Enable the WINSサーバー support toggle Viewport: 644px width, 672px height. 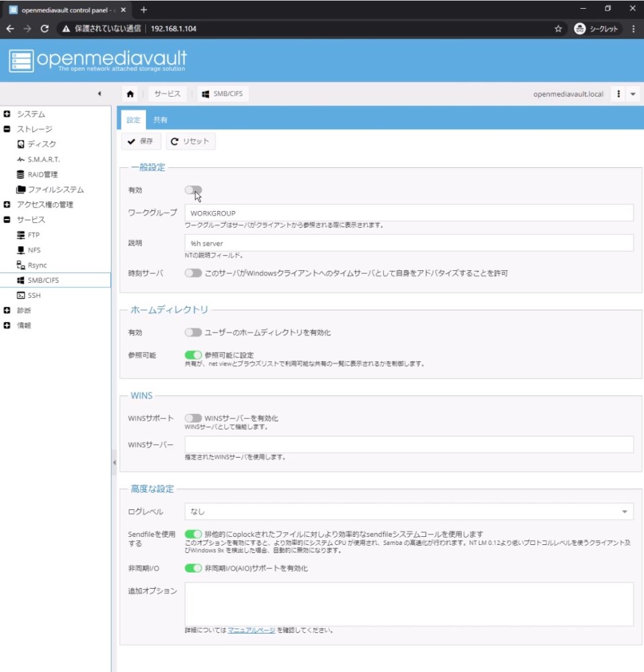194,418
